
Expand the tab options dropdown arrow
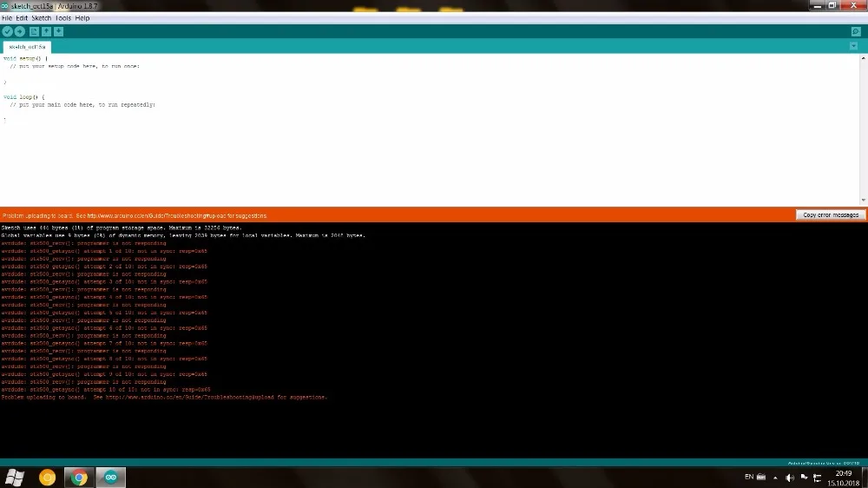[x=853, y=46]
